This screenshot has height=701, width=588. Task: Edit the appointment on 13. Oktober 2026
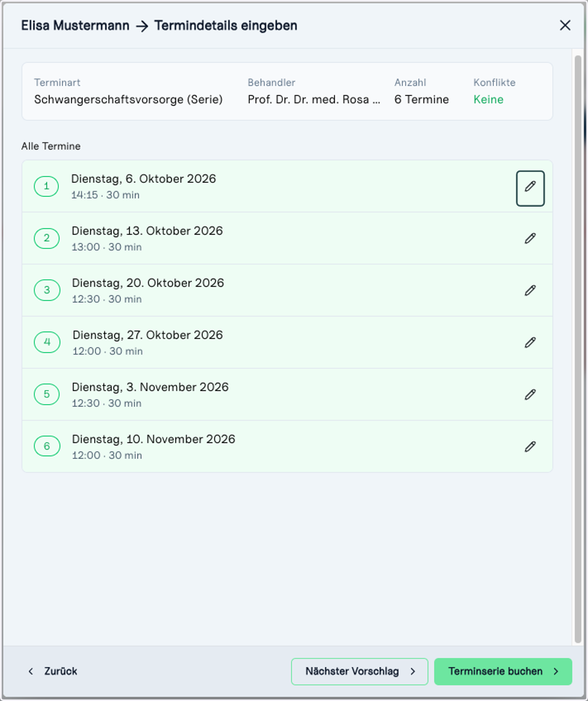[530, 239]
